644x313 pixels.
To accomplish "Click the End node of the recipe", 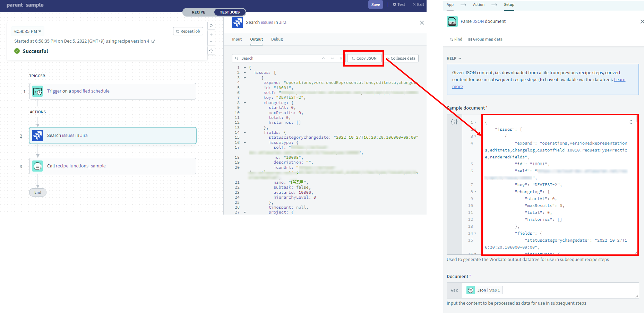I will 38,192.
